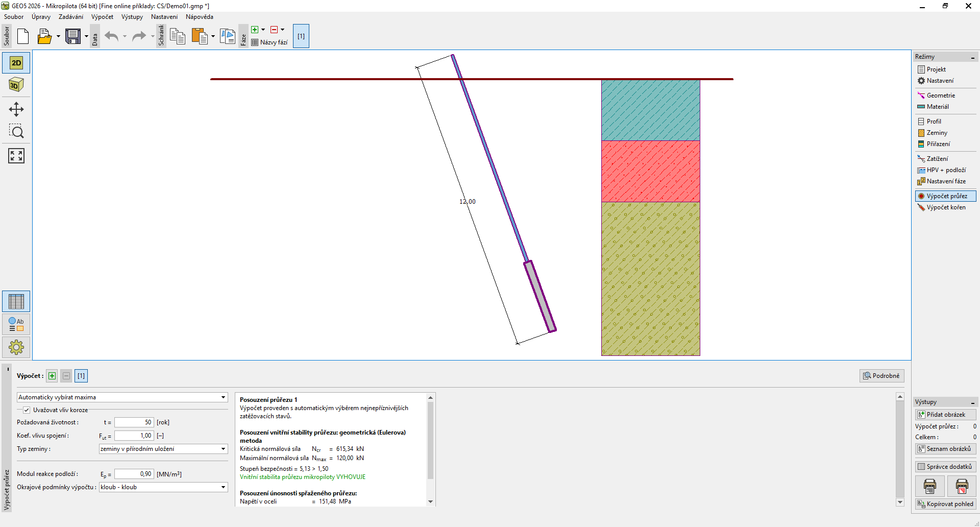The height and width of the screenshot is (527, 980).
Task: Select the zoom region tool
Action: coord(16,132)
